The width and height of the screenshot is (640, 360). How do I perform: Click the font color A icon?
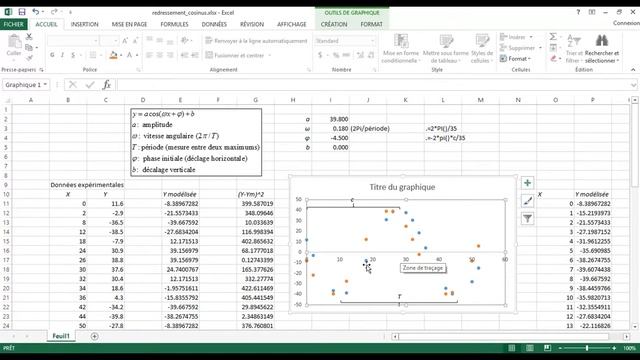click(129, 55)
